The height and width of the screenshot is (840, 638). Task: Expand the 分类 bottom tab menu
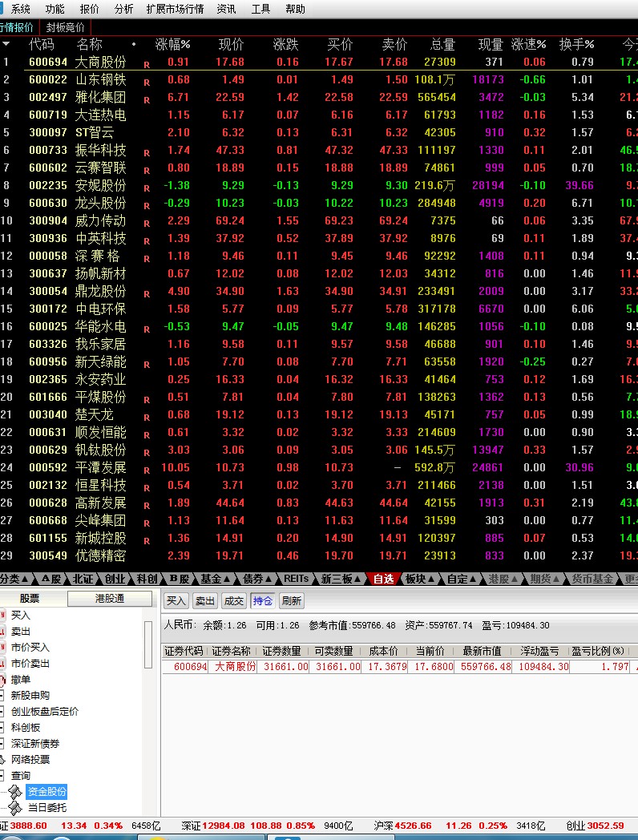tap(15, 579)
